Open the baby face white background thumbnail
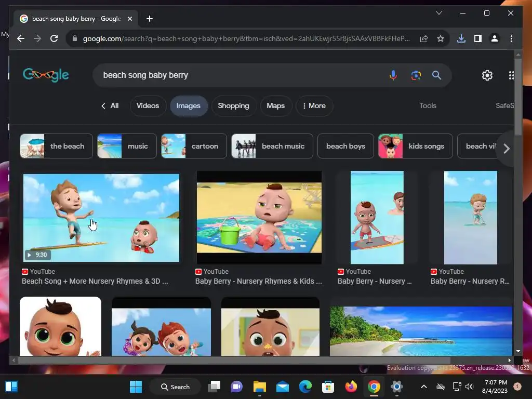The height and width of the screenshot is (399, 532). (x=60, y=326)
